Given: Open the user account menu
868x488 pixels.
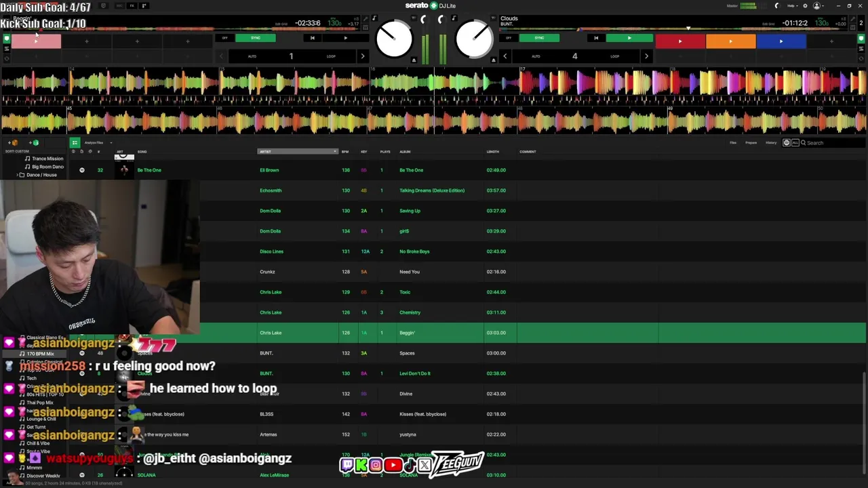Looking at the screenshot, I should [818, 5].
